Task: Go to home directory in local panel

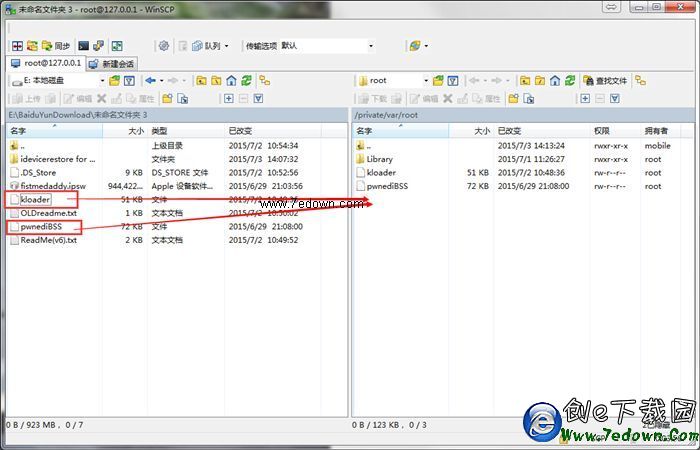Action: [231, 81]
